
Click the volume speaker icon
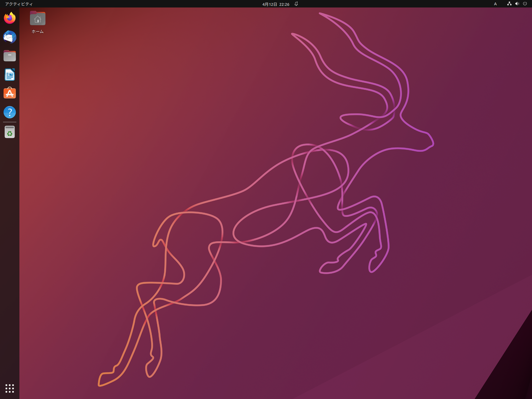(x=517, y=4)
